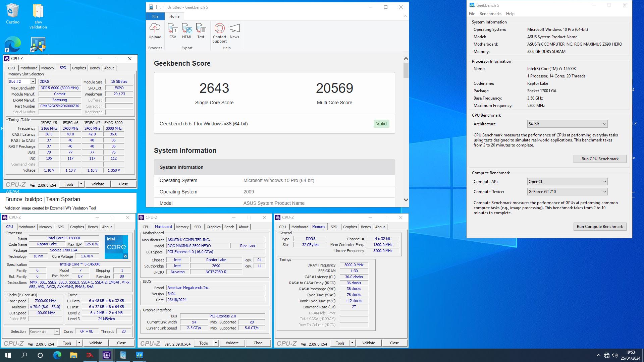Open desktop shortcut with shield icon
This screenshot has width=644, height=362.
click(38, 44)
